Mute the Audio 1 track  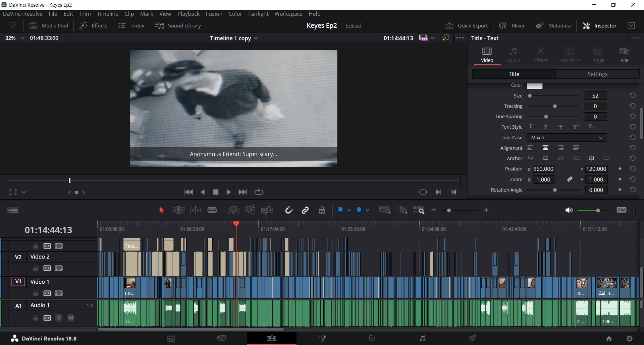click(x=71, y=318)
